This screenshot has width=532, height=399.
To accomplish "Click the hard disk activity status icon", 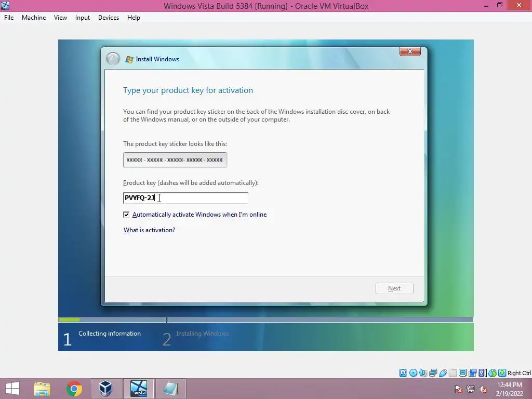I will click(x=403, y=373).
